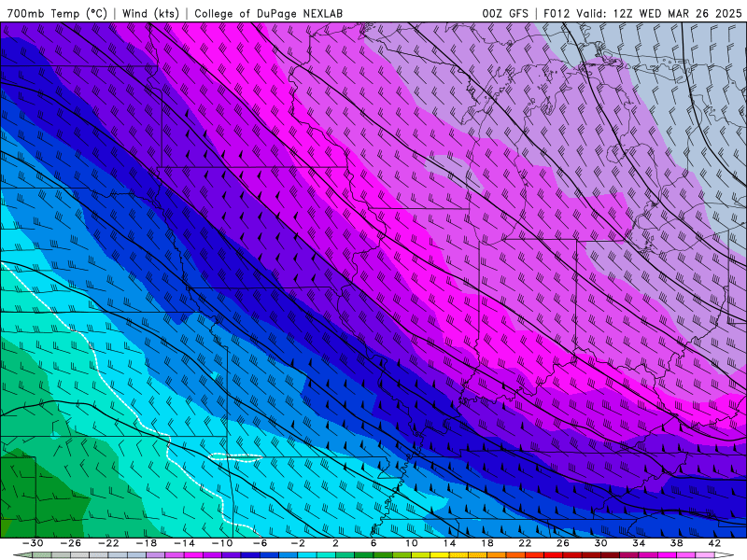Click the 26 label on the temperature scale
747x560 pixels.
coord(563,543)
